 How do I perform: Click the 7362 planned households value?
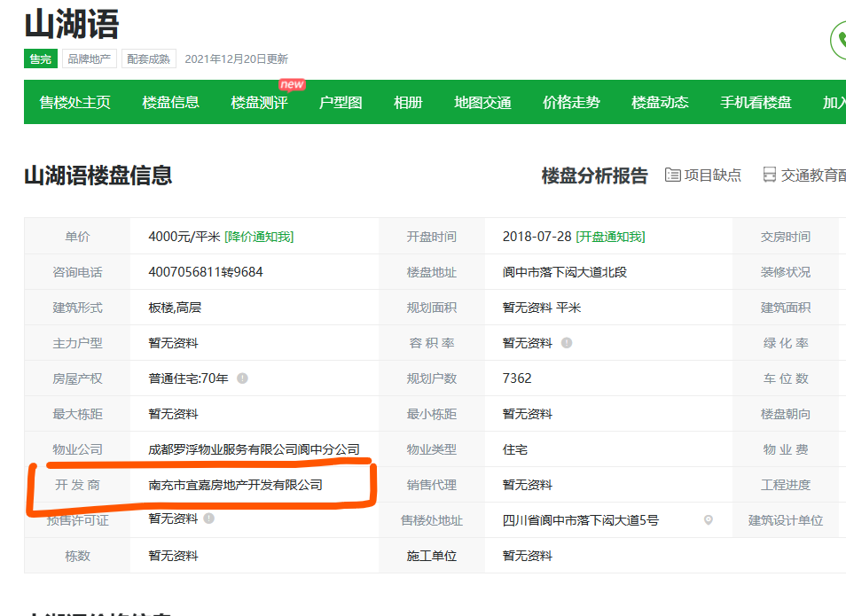pos(517,378)
